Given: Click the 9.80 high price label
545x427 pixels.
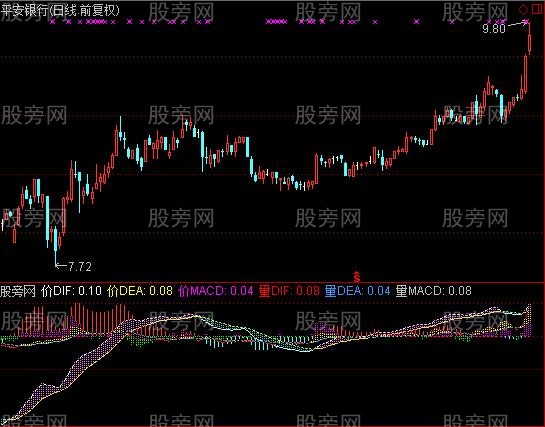Looking at the screenshot, I should tap(494, 29).
